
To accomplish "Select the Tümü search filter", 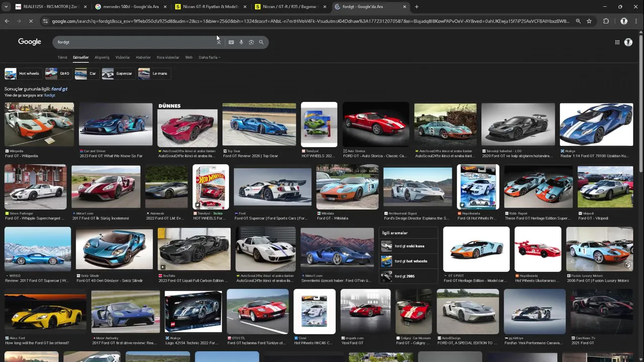I will 62,57.
